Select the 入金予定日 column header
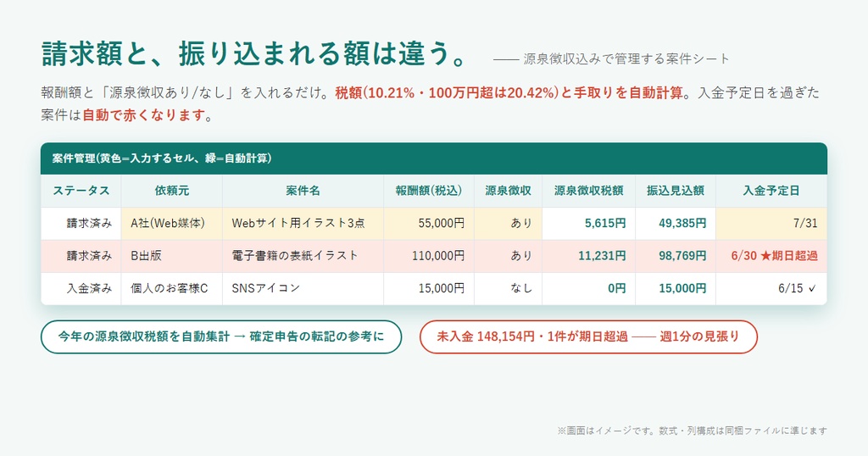The height and width of the screenshot is (456, 868). coord(771,191)
